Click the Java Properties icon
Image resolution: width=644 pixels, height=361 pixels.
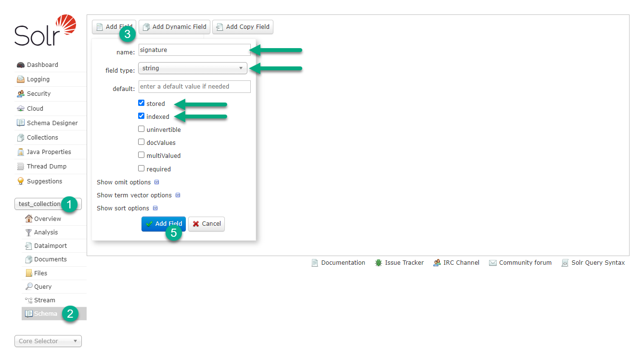coord(20,152)
